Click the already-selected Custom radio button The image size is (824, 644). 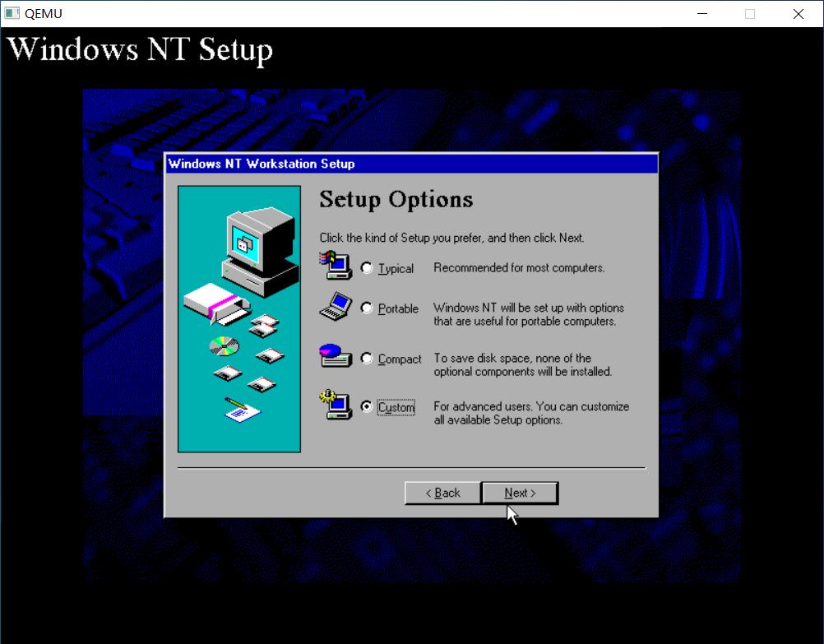[367, 405]
